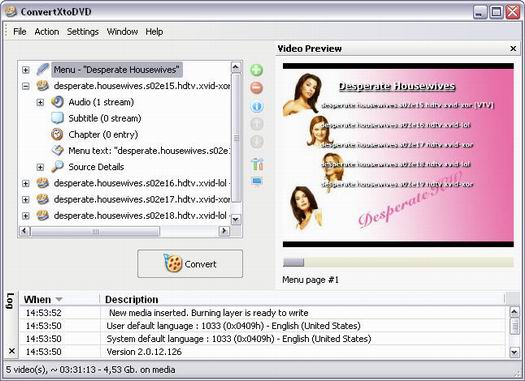Open the Help menu

[154, 31]
